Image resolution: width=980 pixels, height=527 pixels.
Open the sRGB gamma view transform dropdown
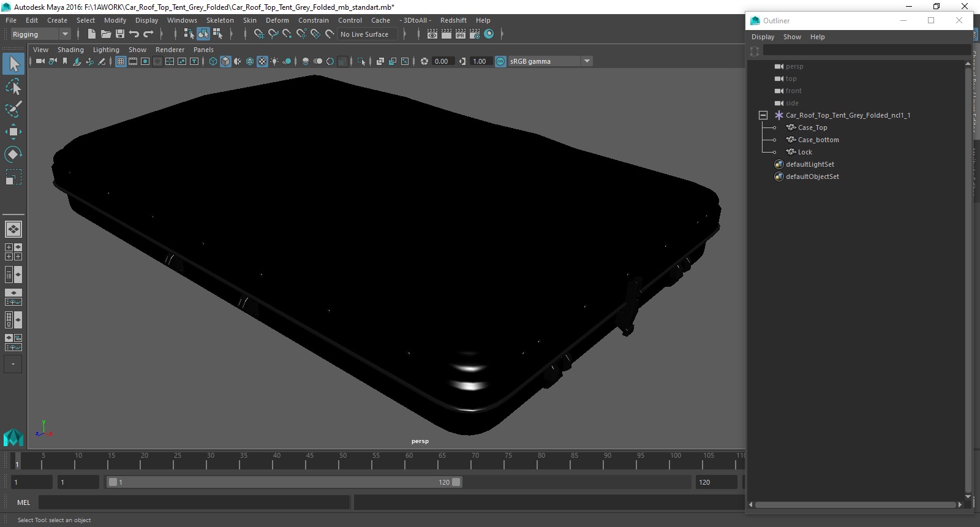(550, 61)
